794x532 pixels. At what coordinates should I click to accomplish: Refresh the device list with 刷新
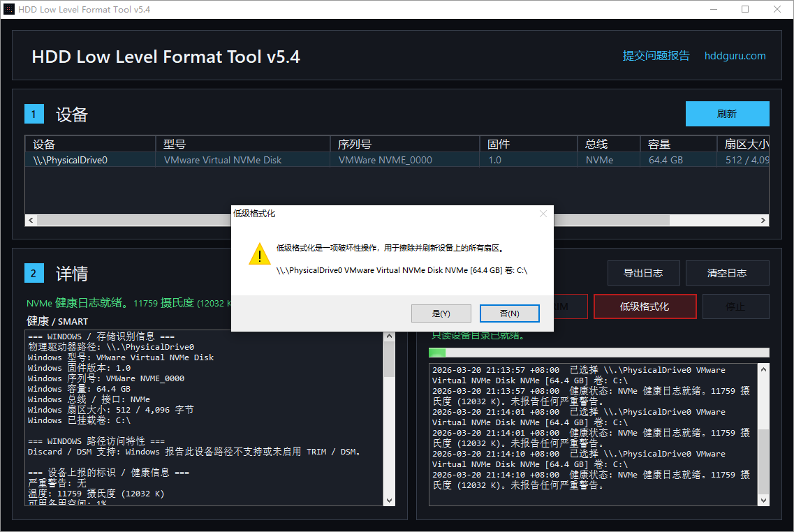point(727,114)
